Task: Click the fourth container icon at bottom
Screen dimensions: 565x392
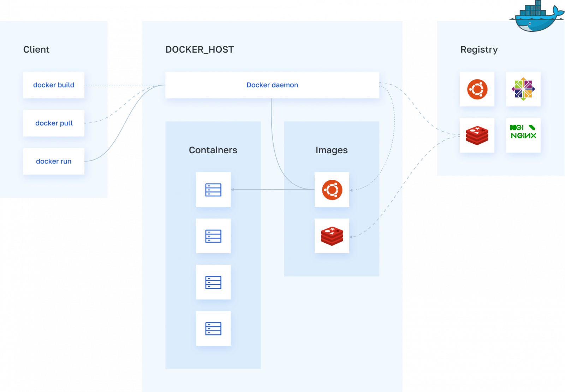Action: click(213, 328)
